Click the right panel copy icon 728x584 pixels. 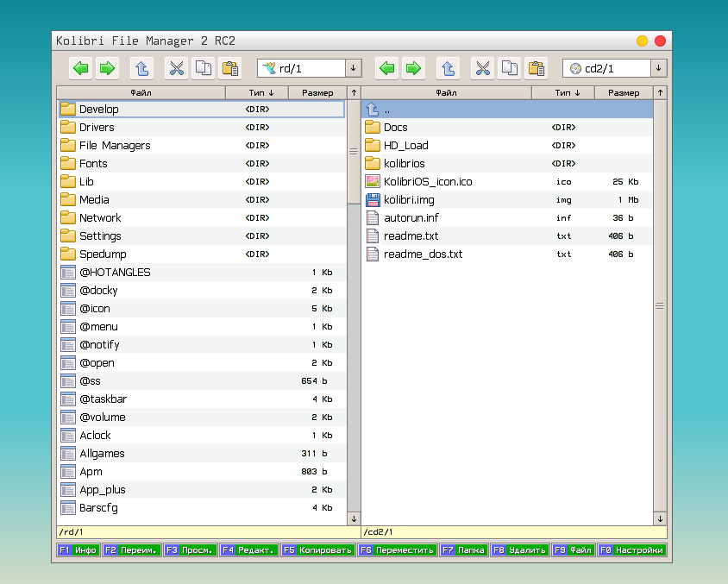click(x=509, y=68)
